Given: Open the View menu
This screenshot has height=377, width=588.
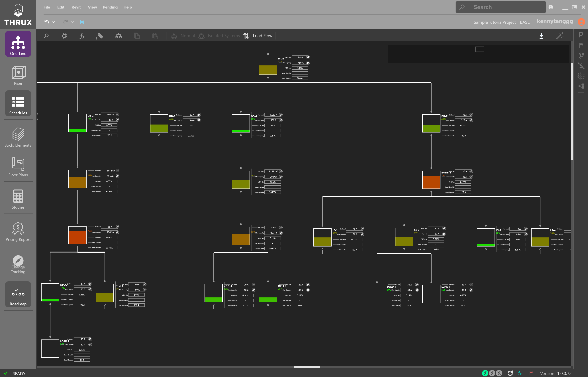Looking at the screenshot, I should 92,7.
